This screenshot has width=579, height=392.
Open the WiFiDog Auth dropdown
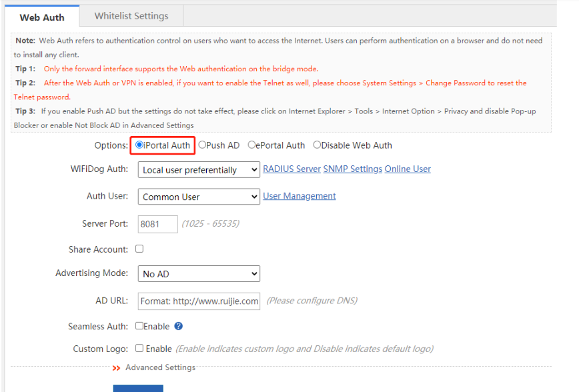point(199,170)
